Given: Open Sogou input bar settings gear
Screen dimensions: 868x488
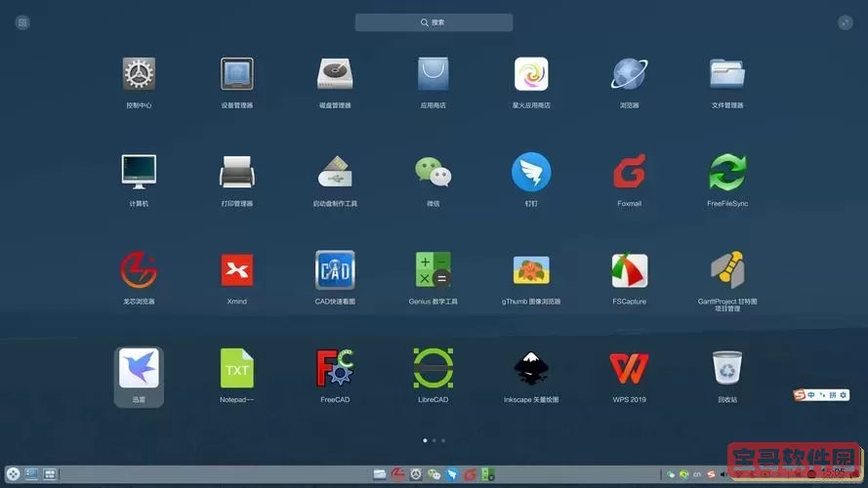Looking at the screenshot, I should 843,395.
